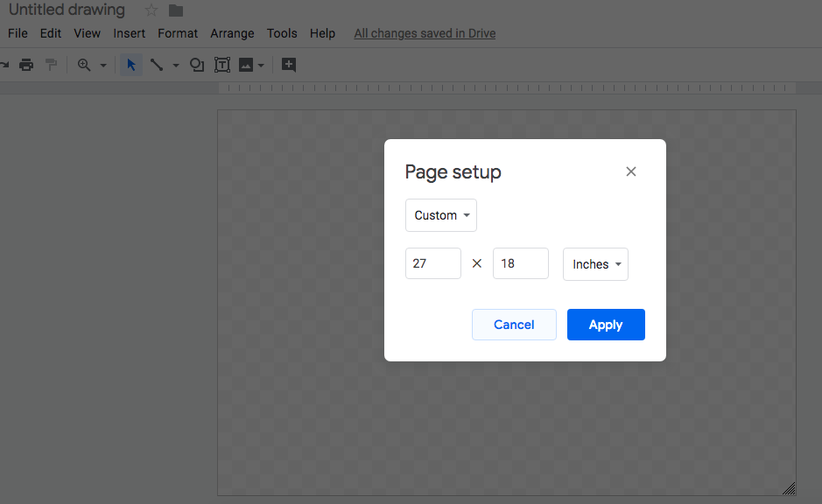This screenshot has width=822, height=504.
Task: Open the Format menu
Action: pyautogui.click(x=178, y=33)
